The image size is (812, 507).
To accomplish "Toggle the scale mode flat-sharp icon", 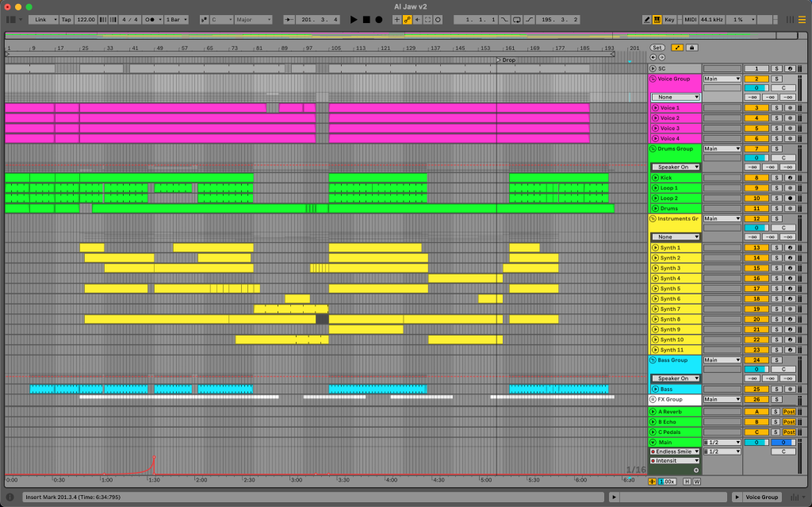I will [204, 20].
